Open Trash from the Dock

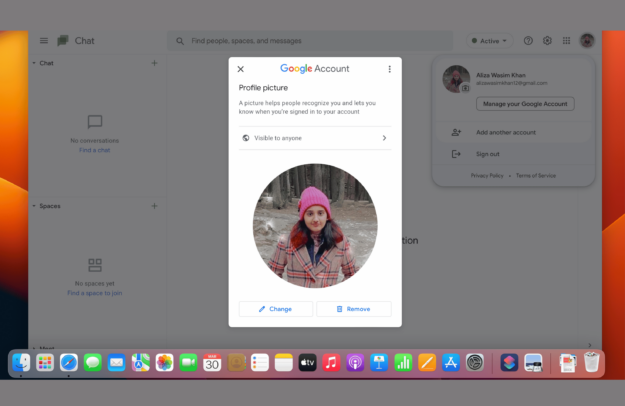click(592, 363)
